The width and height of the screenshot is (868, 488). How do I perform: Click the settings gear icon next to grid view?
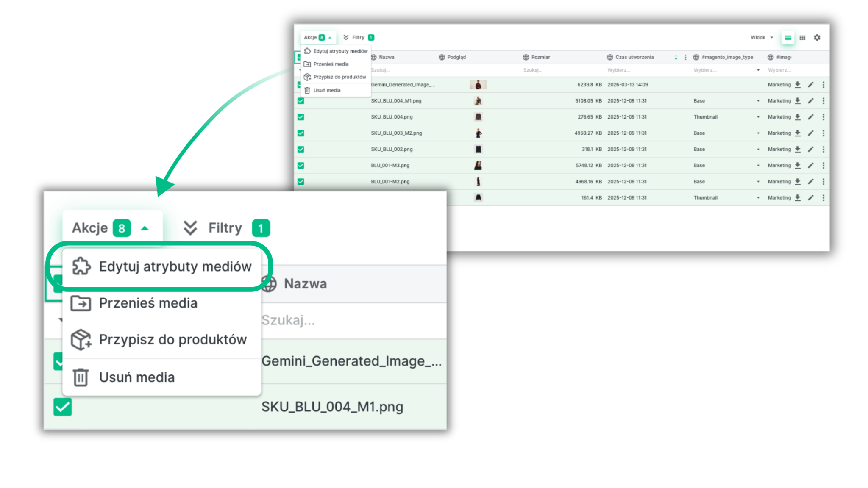(817, 37)
